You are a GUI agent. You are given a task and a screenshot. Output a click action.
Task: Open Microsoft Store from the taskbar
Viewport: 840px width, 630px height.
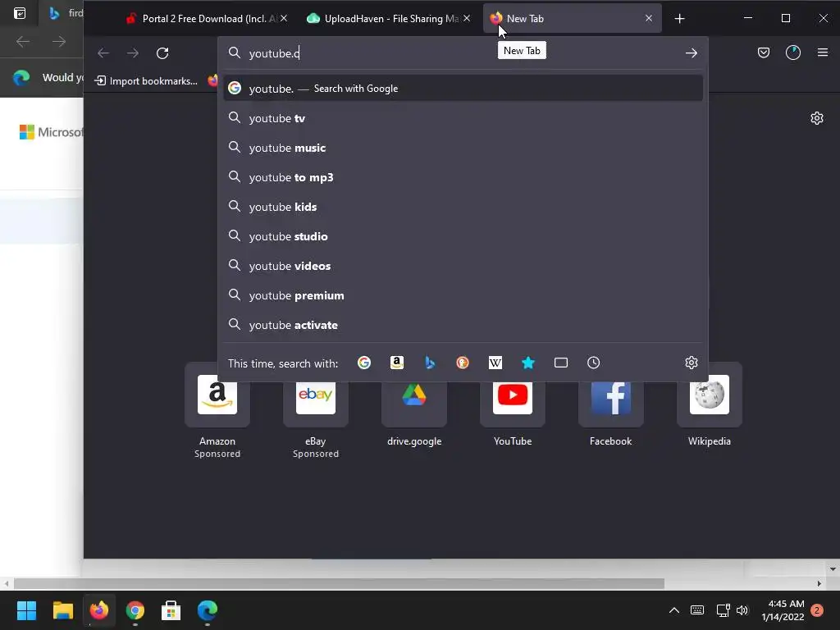point(171,610)
